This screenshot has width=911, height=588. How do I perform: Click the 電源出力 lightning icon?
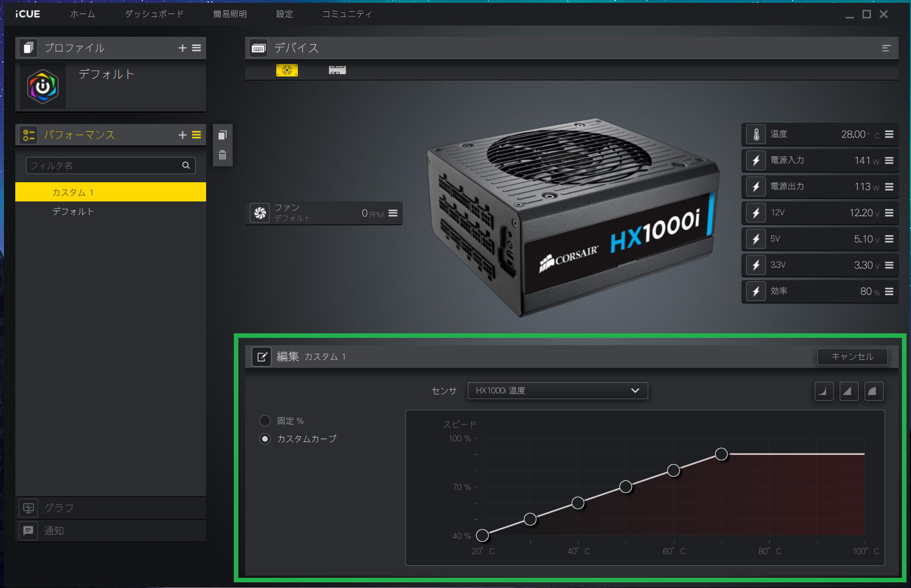point(756,186)
